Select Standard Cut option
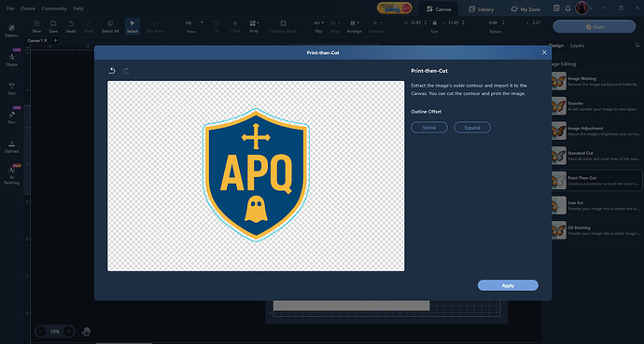 pyautogui.click(x=595, y=156)
